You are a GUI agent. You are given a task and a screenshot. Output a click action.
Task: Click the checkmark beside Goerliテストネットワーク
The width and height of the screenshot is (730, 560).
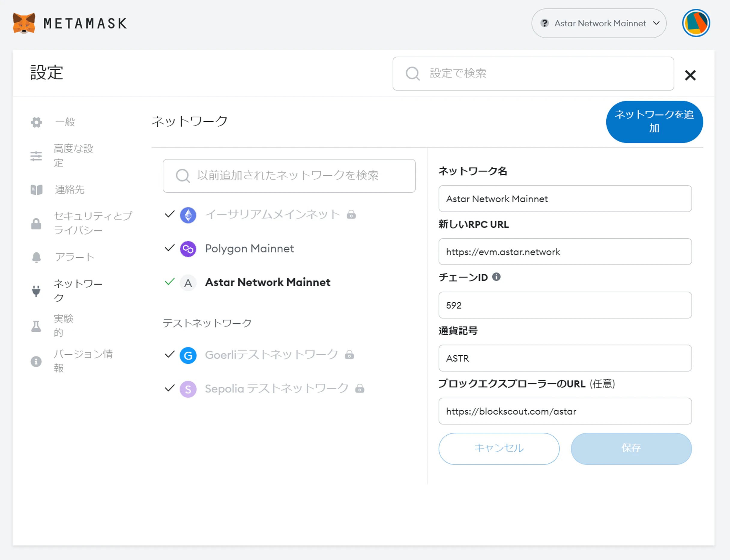[170, 354]
